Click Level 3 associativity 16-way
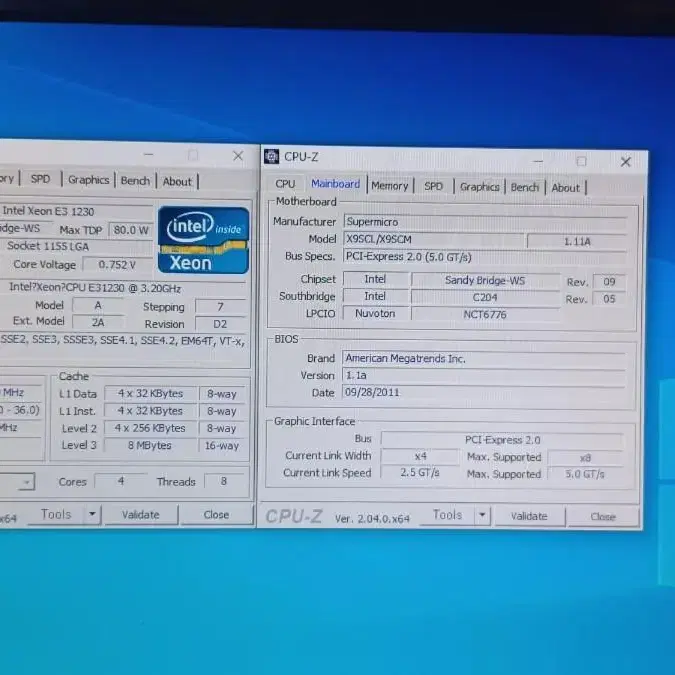675x675 pixels. (222, 446)
